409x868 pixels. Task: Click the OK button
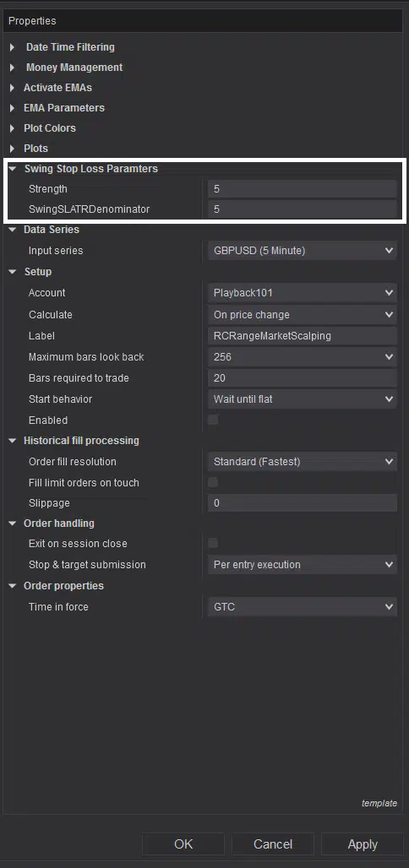(183, 844)
